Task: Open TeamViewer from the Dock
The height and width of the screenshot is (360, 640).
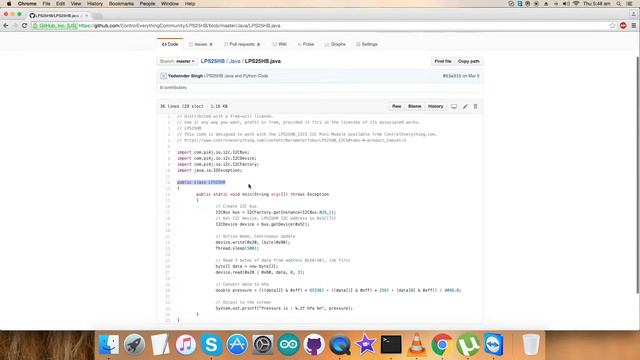Action: tap(493, 344)
